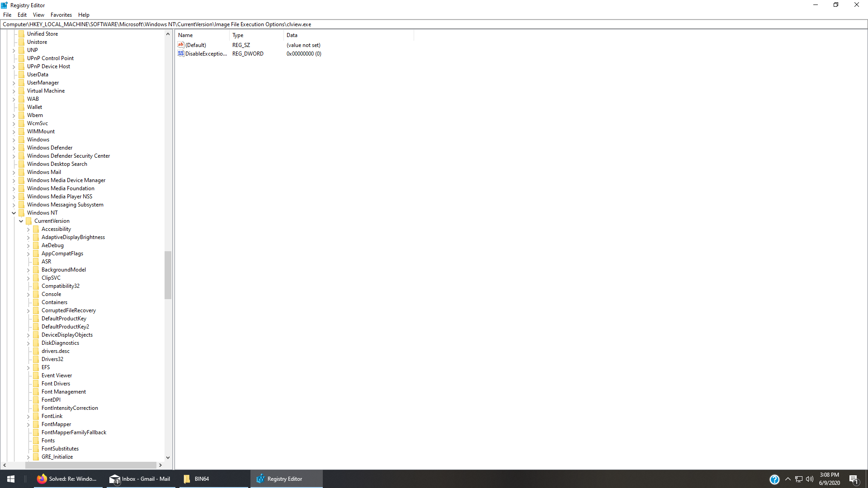Viewport: 868px width, 488px height.
Task: Click the tree horizontal scrollbar thumb
Action: tap(91, 465)
